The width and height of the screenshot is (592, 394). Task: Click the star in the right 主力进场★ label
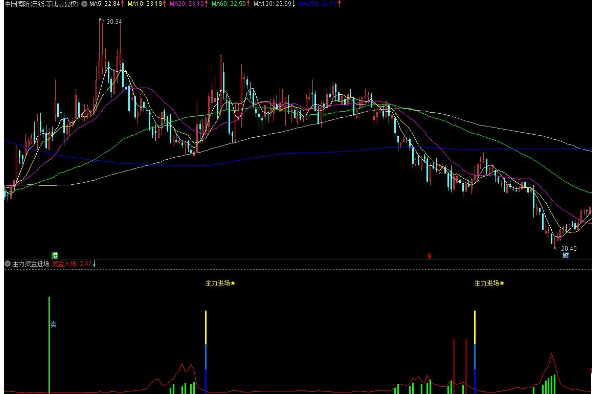pos(502,283)
